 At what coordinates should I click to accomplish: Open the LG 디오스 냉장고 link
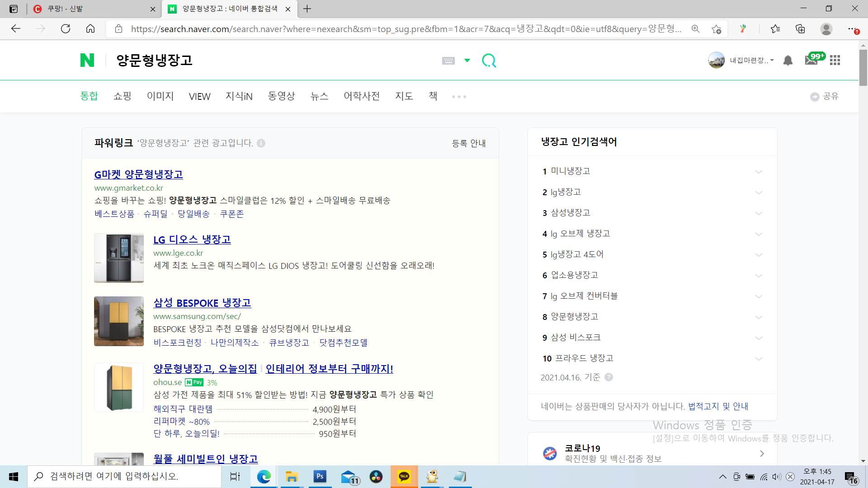[192, 240]
